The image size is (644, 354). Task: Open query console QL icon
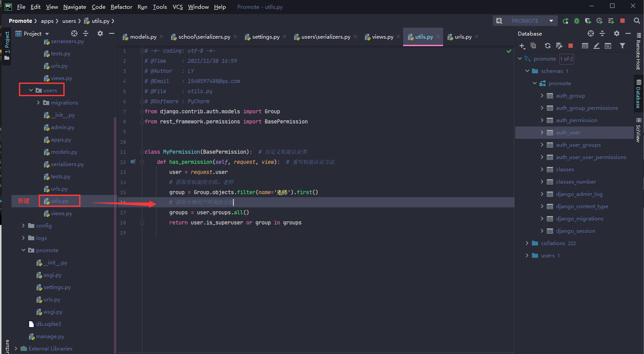point(608,46)
